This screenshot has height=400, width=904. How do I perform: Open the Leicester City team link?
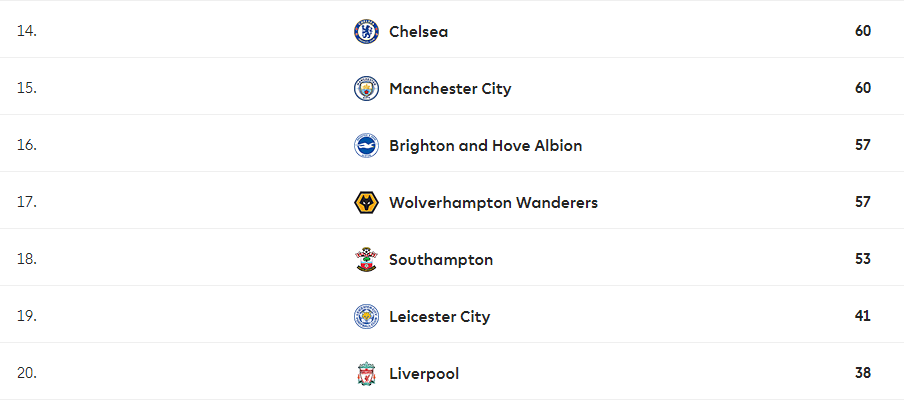pos(439,316)
